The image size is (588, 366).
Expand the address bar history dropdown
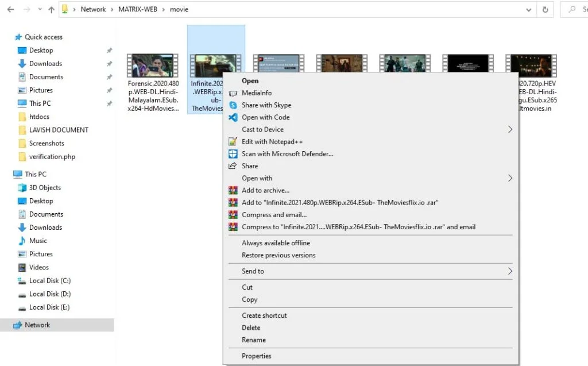[x=528, y=10]
